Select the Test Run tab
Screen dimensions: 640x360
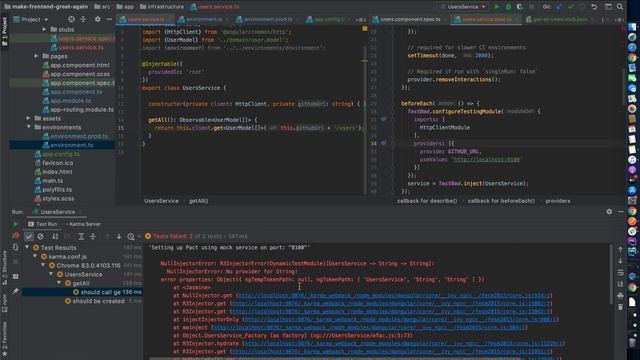(43, 224)
